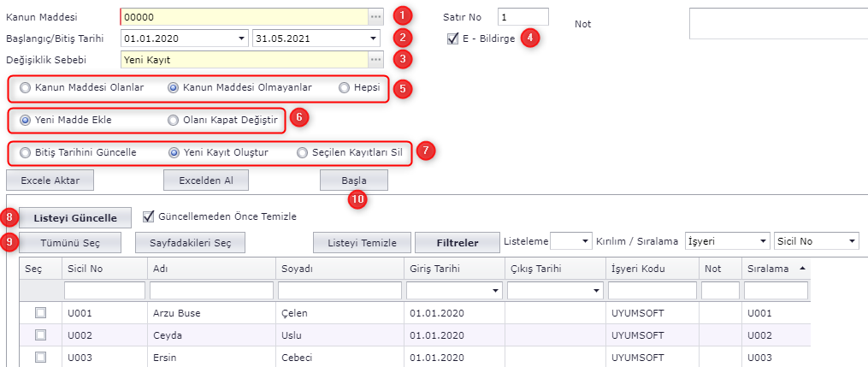Select the Seçilen Kayıtları Sil option
Viewport: 868px width, 367px height.
[x=302, y=152]
